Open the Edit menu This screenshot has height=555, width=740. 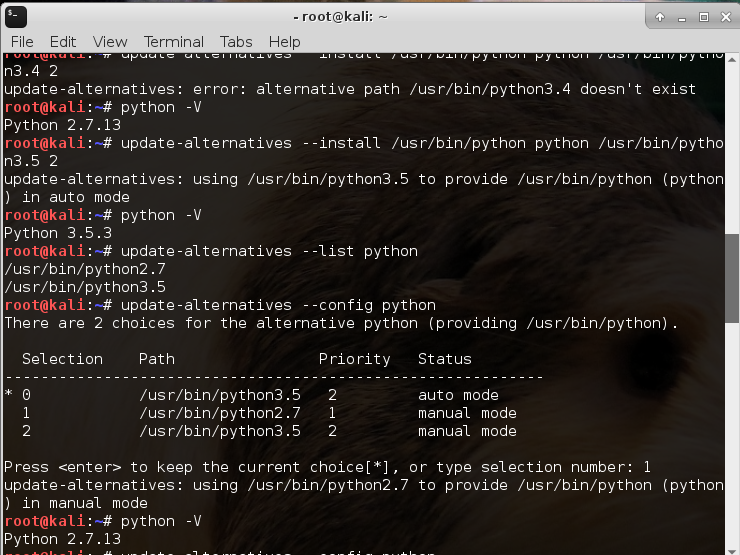[63, 41]
